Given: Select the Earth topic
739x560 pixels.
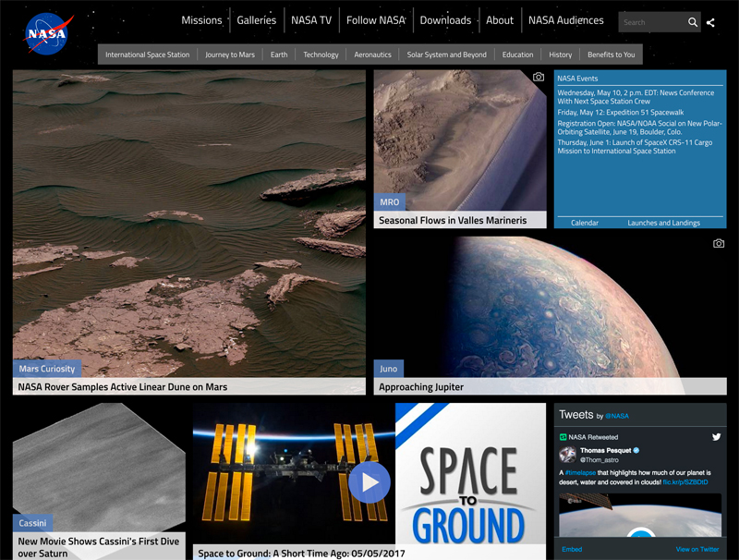Looking at the screenshot, I should [x=279, y=55].
